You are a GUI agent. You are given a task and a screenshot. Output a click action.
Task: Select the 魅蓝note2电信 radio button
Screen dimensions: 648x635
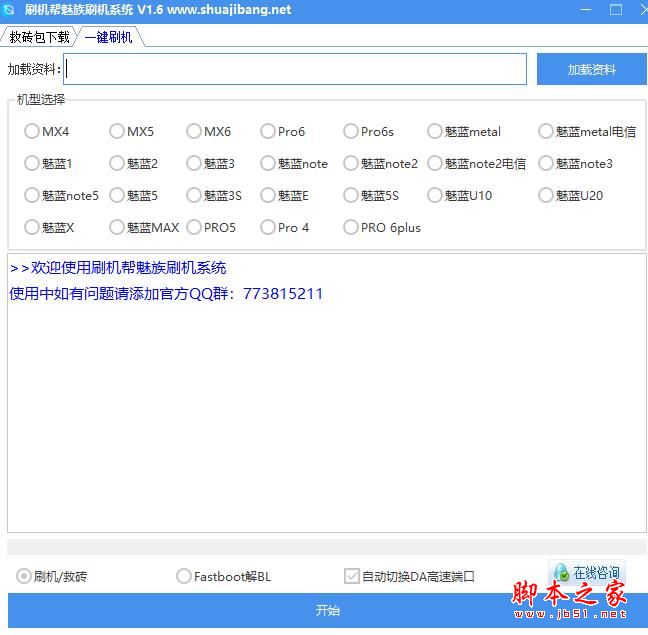(435, 163)
